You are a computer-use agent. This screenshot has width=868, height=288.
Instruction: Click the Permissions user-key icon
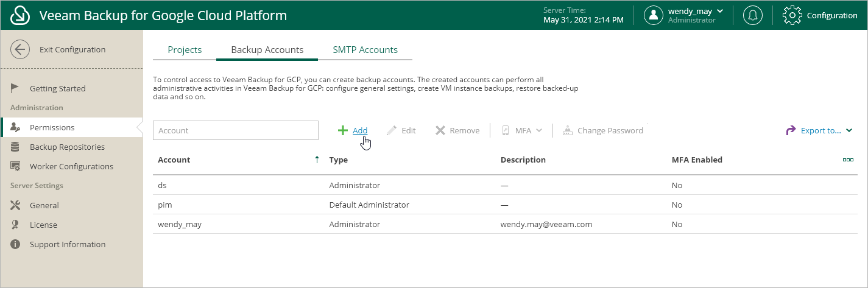coord(16,127)
